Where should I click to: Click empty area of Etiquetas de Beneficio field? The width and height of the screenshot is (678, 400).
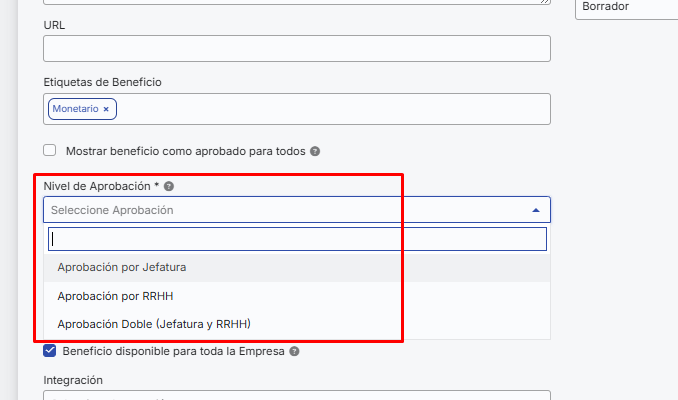[x=333, y=109]
